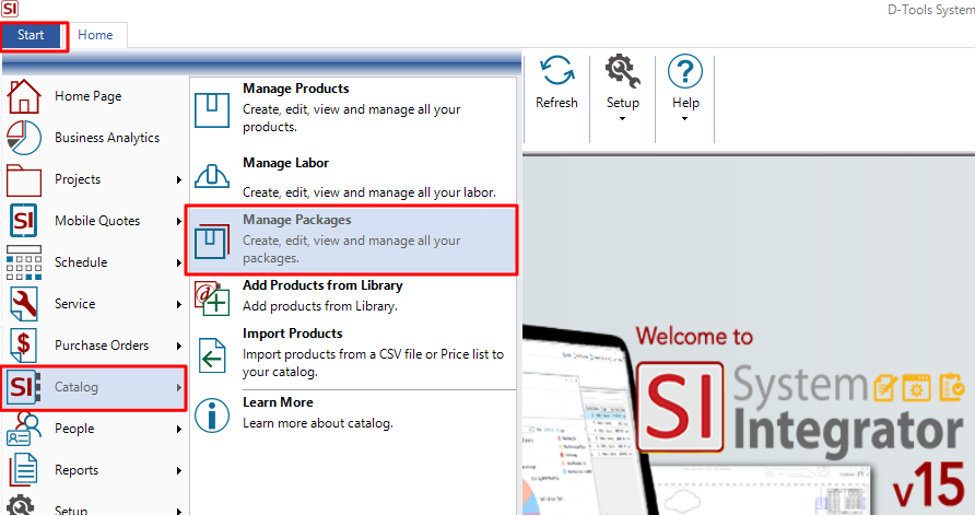This screenshot has height=516, width=977.
Task: Select the Purchase Orders menu label
Action: (102, 345)
